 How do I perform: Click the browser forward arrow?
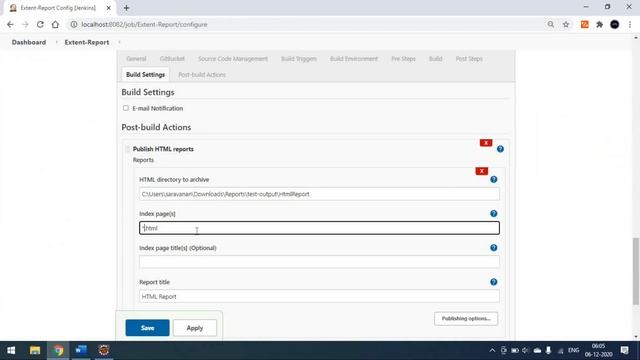(25, 24)
